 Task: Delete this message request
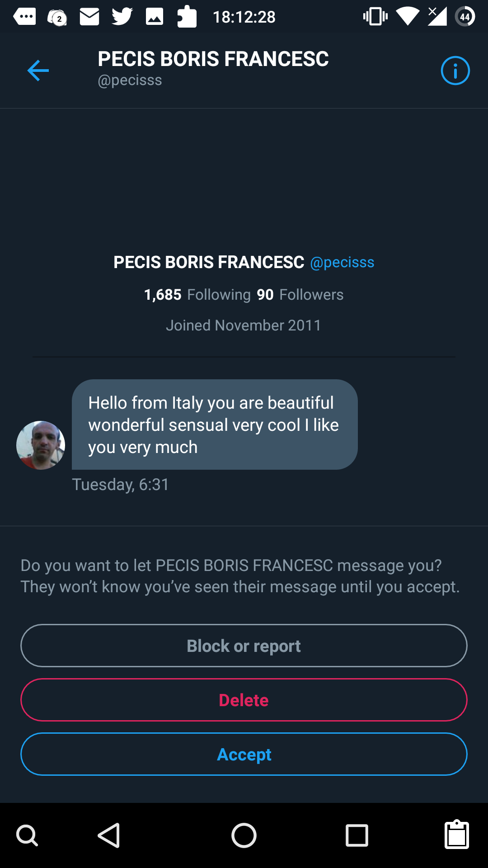[x=244, y=700]
